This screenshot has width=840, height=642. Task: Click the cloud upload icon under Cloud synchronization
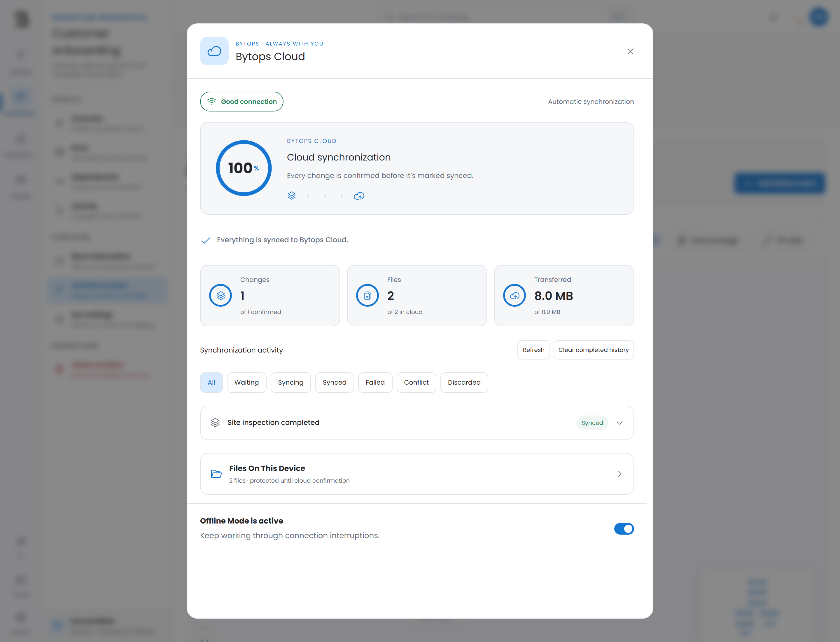pyautogui.click(x=359, y=196)
